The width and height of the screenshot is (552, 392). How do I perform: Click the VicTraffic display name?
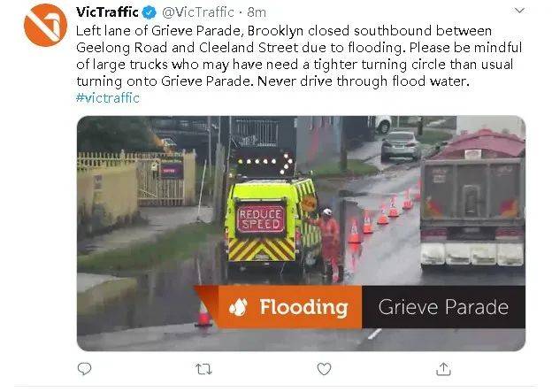pyautogui.click(x=107, y=12)
